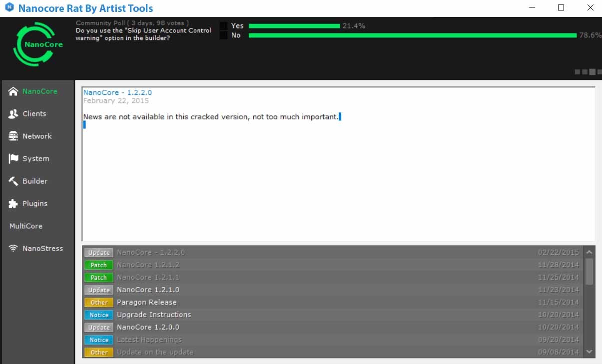Click the news list scroll down arrow
The height and width of the screenshot is (364, 602).
point(589,352)
